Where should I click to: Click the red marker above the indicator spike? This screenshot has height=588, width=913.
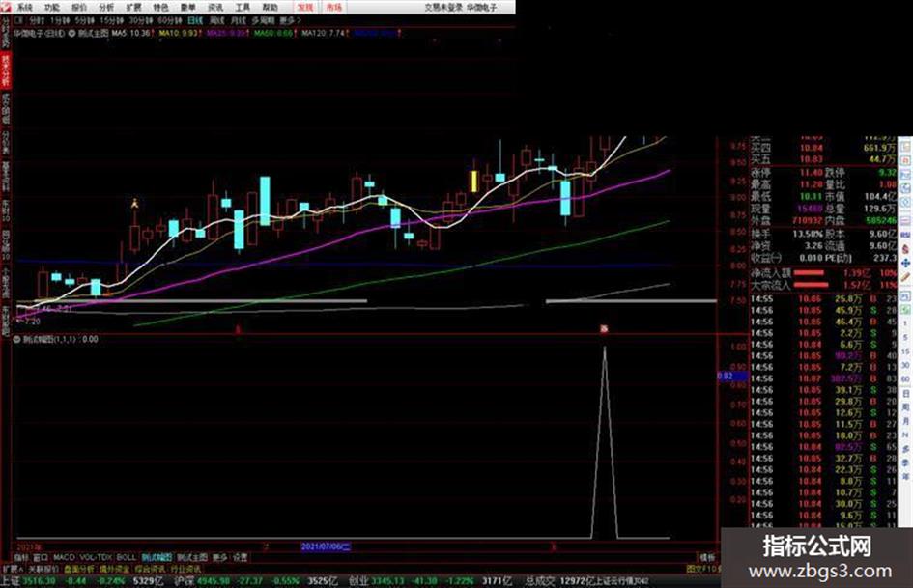[604, 329]
